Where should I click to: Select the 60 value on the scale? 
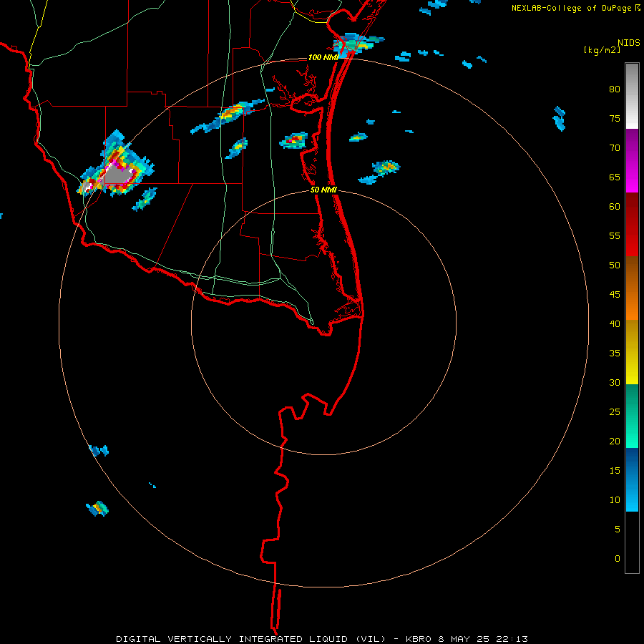615,207
